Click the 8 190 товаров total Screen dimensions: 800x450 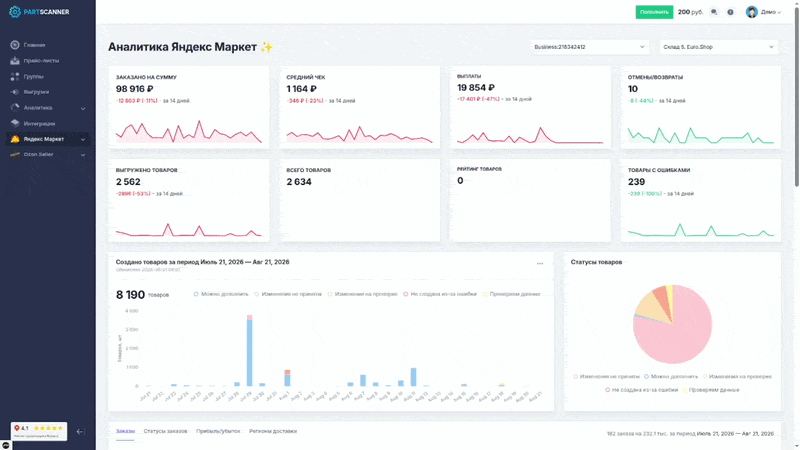pyautogui.click(x=142, y=295)
